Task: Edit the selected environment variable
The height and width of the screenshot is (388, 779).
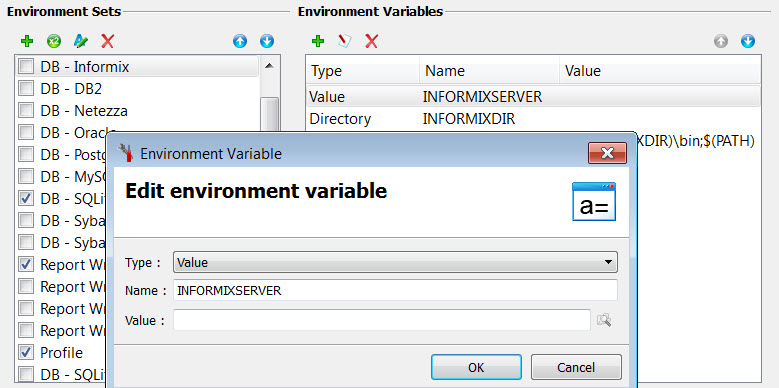Action: (x=345, y=41)
